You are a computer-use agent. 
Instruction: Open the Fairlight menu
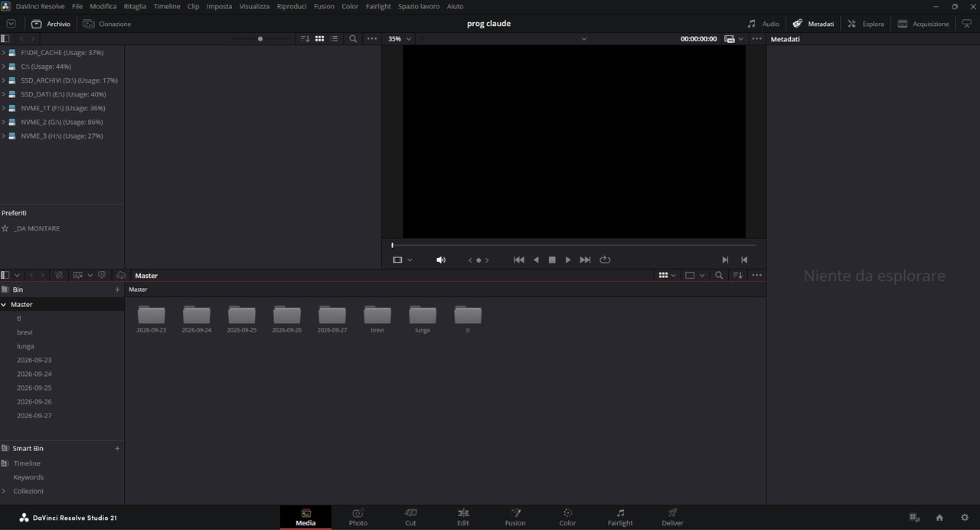pyautogui.click(x=378, y=6)
